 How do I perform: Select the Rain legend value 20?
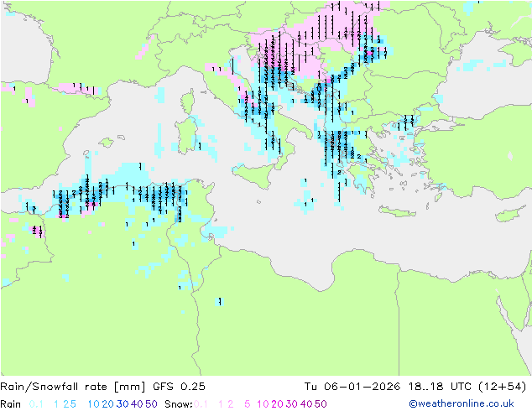[108, 404]
